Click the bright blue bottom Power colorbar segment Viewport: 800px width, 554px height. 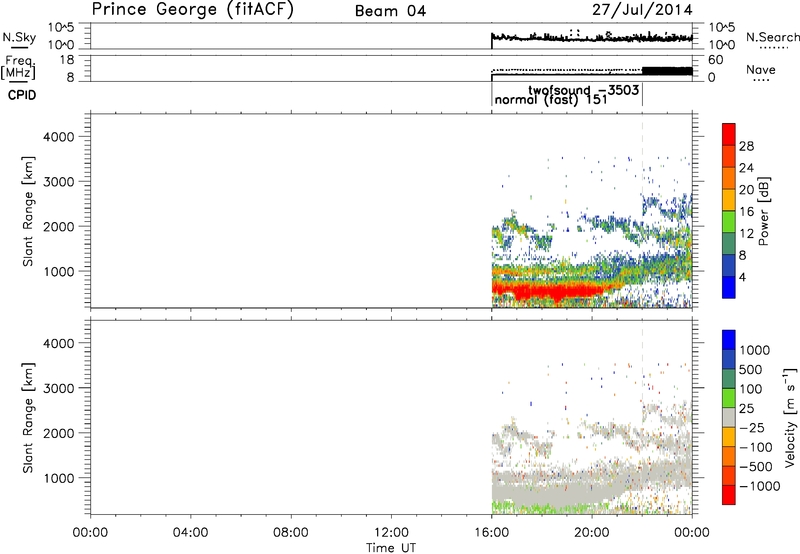tap(729, 287)
